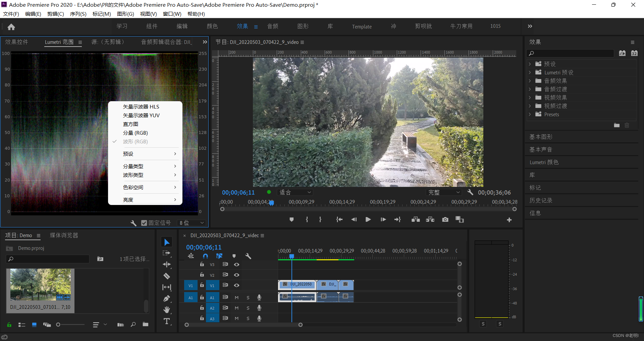The width and height of the screenshot is (644, 341).
Task: Switch to the 颜色 workspace tab
Action: pos(212,26)
